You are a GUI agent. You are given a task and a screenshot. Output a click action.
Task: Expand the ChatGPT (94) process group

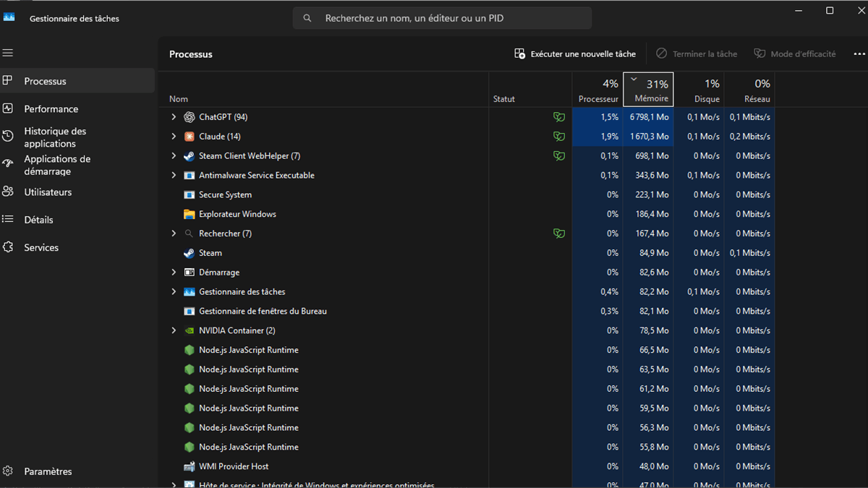[174, 117]
